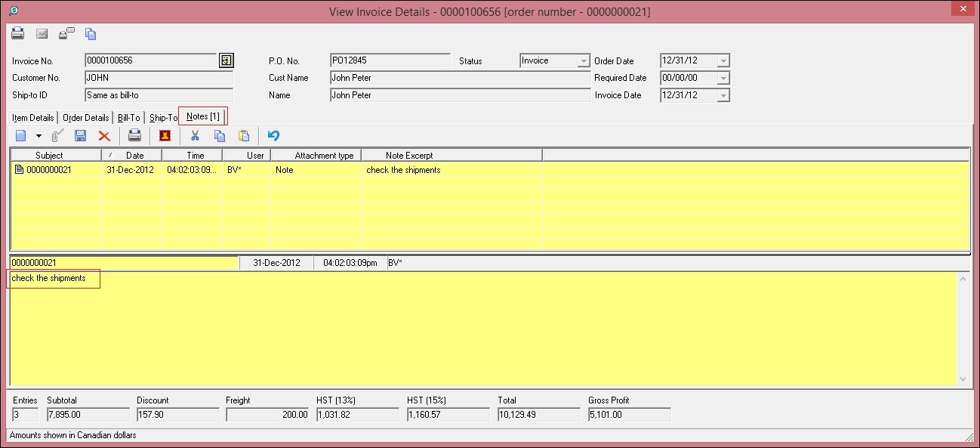Image resolution: width=980 pixels, height=448 pixels.
Task: Switch to the Item Details tab
Action: [x=33, y=118]
